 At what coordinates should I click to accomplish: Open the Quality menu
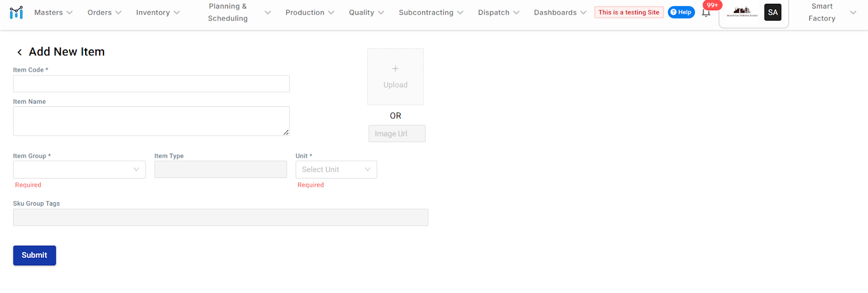tap(366, 12)
